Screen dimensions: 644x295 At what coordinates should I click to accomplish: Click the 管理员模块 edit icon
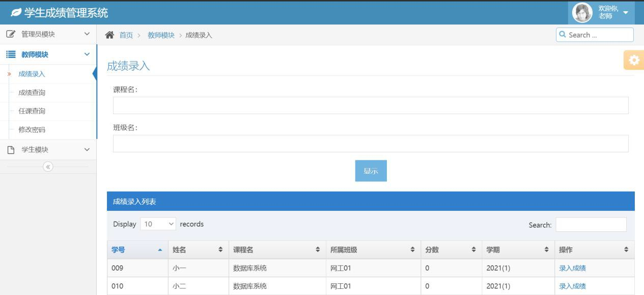click(11, 34)
